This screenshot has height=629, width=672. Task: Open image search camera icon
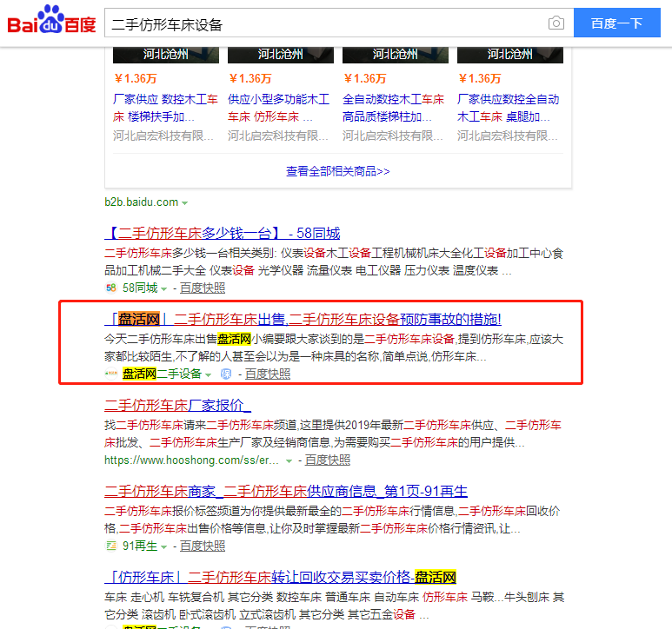[556, 23]
